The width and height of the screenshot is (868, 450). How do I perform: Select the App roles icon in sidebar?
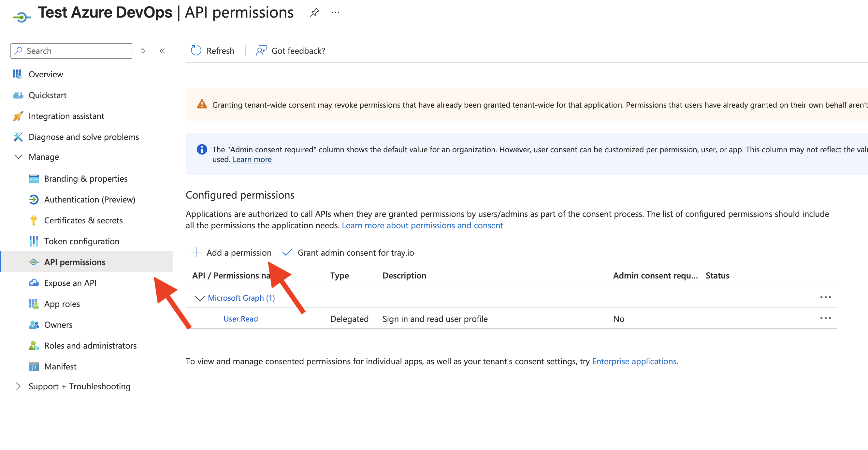pos(34,304)
